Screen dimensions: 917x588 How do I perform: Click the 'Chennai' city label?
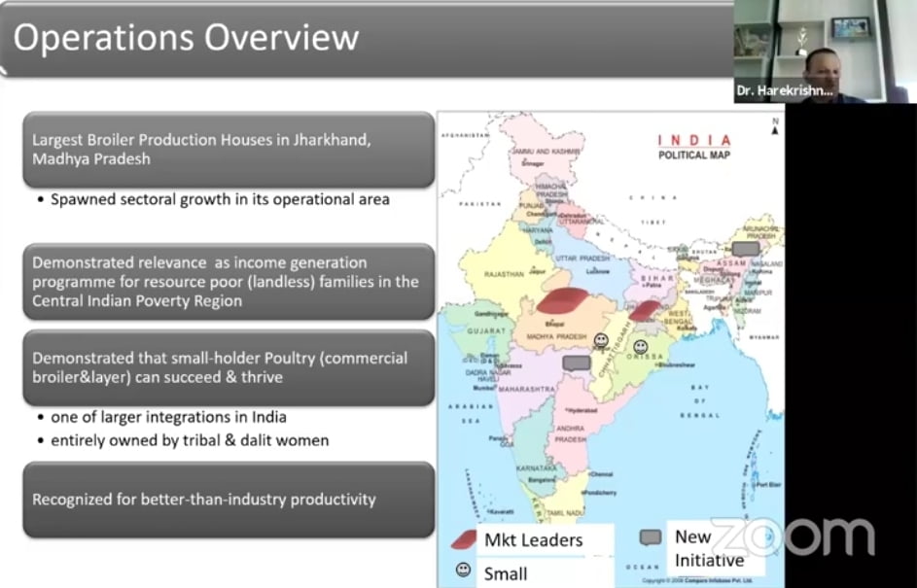click(601, 474)
